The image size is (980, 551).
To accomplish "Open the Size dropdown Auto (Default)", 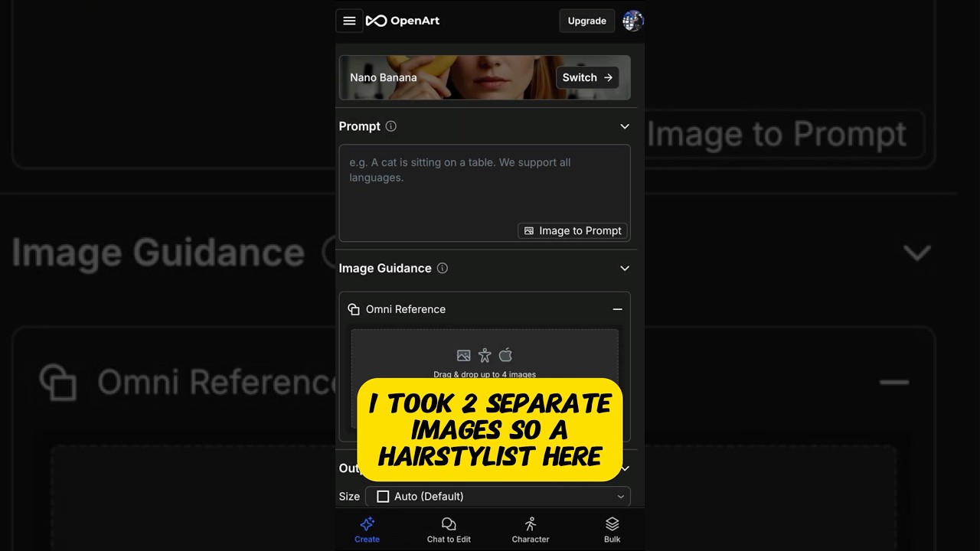I will [498, 496].
